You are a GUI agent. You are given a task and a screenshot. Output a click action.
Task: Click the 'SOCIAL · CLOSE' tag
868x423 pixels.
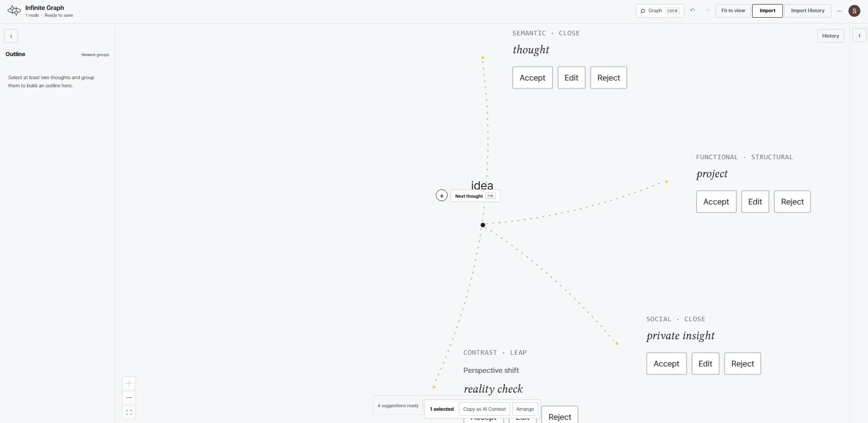click(x=676, y=319)
